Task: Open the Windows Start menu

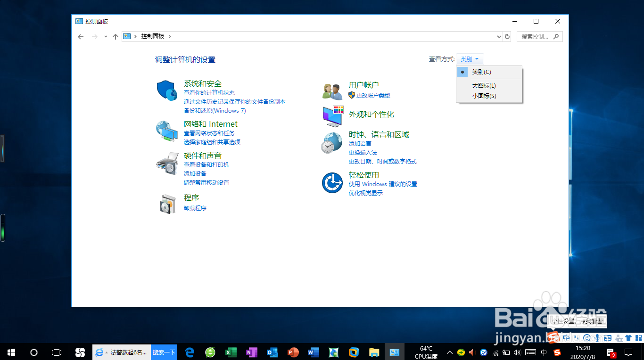Action: tap(11, 352)
